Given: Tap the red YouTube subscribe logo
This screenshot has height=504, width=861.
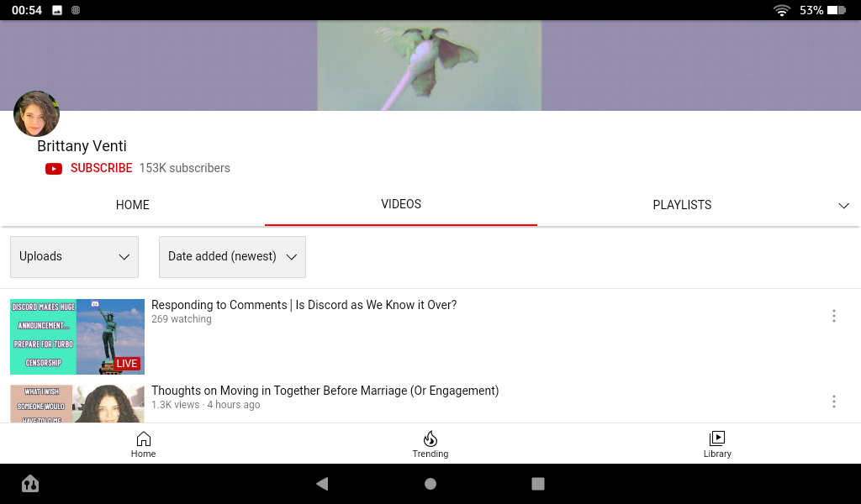Looking at the screenshot, I should tap(53, 168).
